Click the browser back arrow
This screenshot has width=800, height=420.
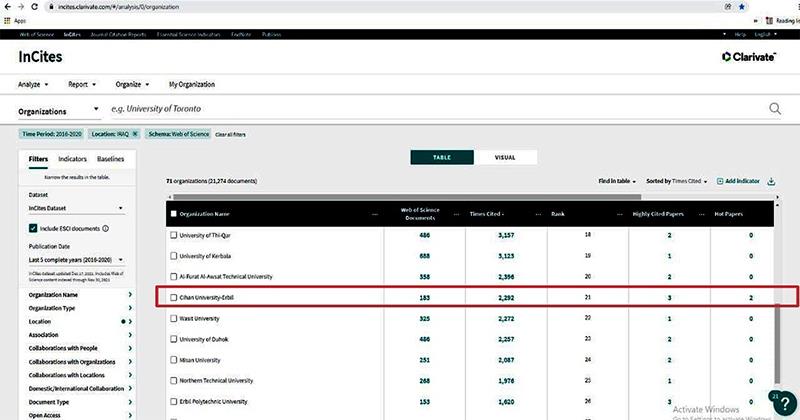click(x=7, y=7)
